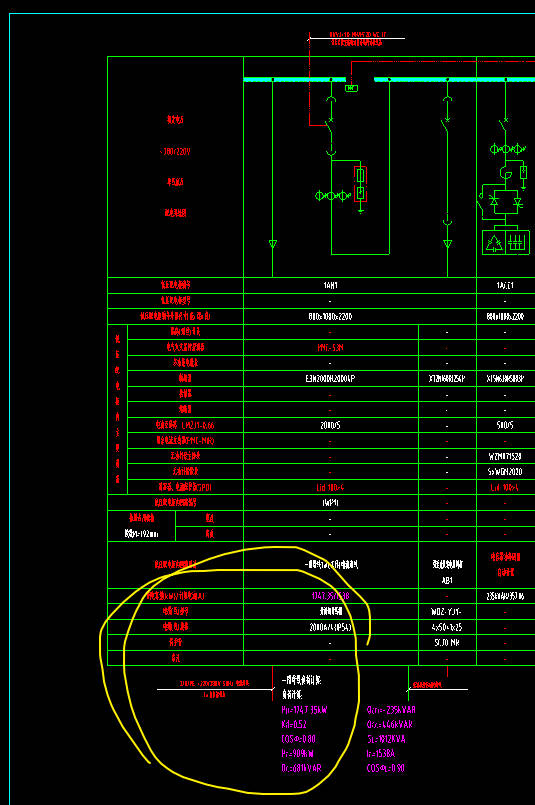This screenshot has width=535, height=805.
Task: Click the Qc=681kVAR value text
Action: point(301,769)
